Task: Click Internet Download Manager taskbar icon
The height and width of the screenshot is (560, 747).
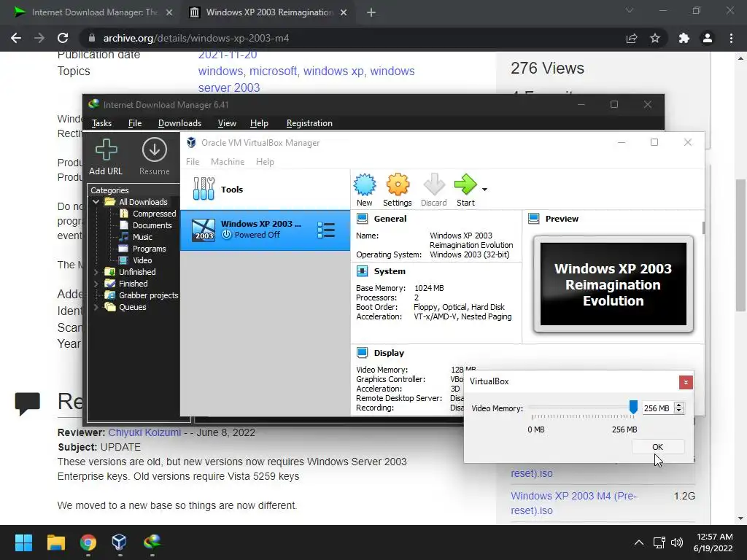Action: tap(152, 542)
